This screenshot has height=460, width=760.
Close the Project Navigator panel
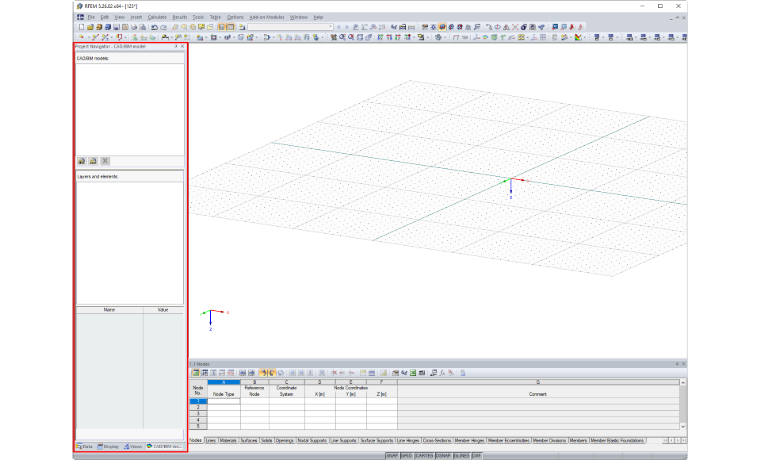tap(182, 47)
